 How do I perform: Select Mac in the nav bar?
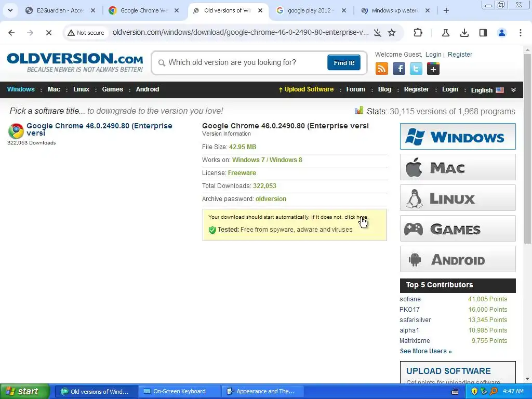tap(54, 89)
